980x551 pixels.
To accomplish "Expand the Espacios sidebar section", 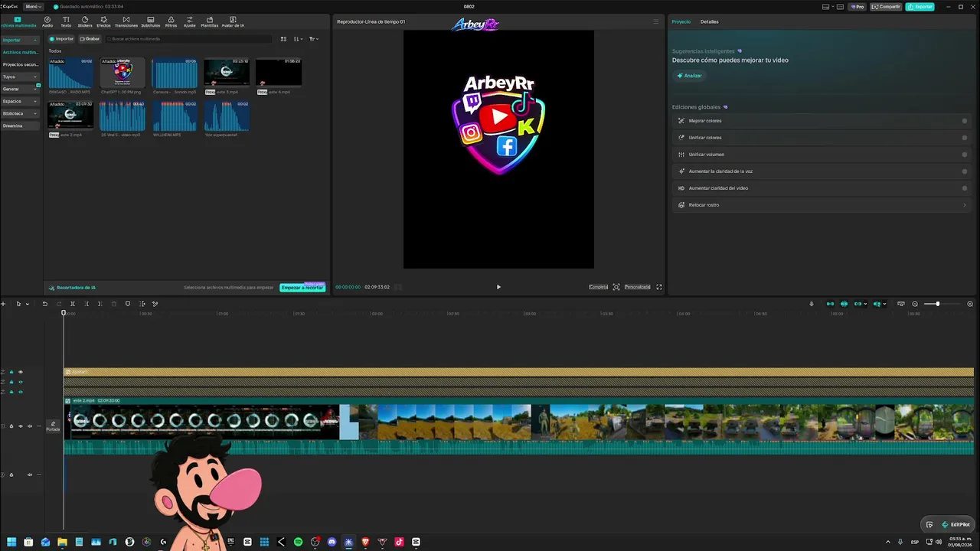I will point(19,101).
